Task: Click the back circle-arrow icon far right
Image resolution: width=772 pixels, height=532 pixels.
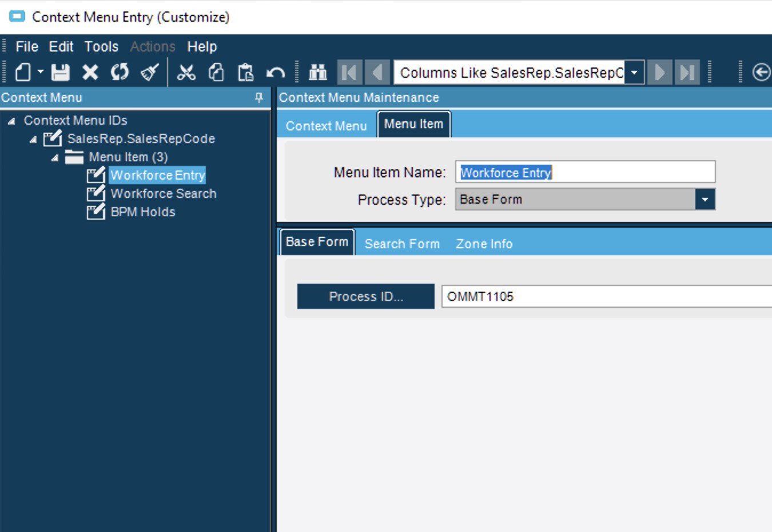Action: (x=760, y=73)
